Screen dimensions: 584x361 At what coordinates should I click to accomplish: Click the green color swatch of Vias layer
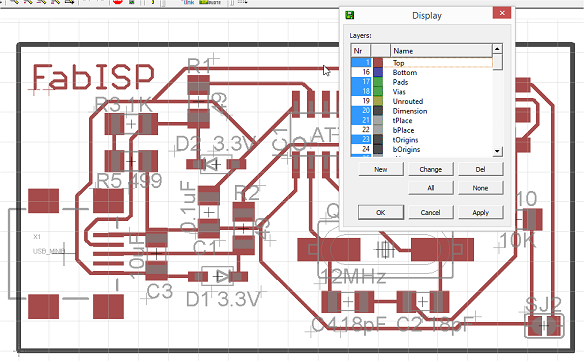click(x=378, y=92)
